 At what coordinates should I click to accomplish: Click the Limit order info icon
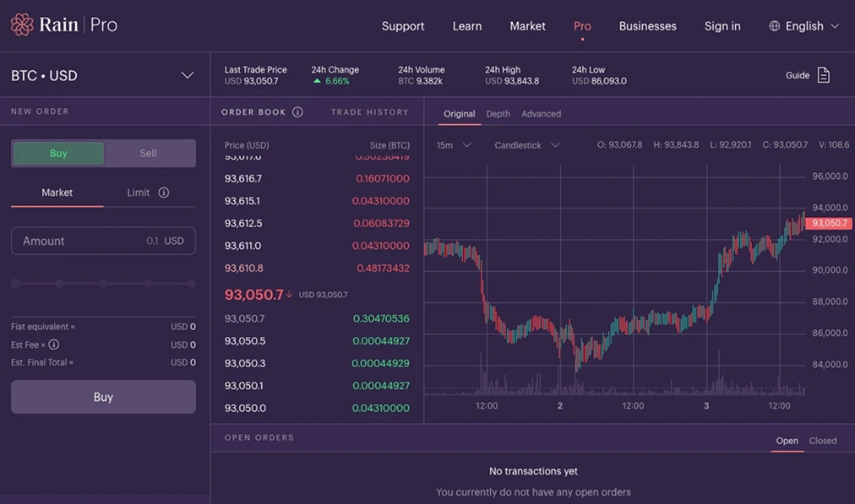click(x=164, y=192)
